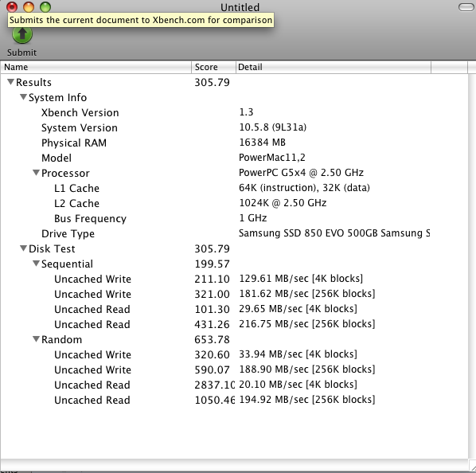Click the Xbench version value 1.3
Image resolution: width=476 pixels, height=473 pixels.
pyautogui.click(x=246, y=112)
